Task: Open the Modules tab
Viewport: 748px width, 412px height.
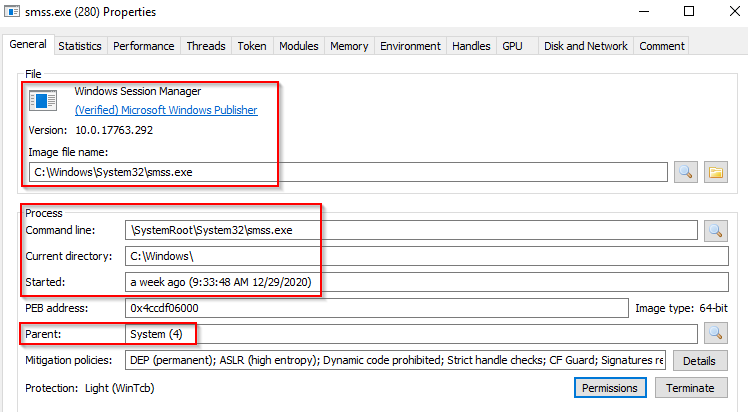Action: (x=298, y=46)
